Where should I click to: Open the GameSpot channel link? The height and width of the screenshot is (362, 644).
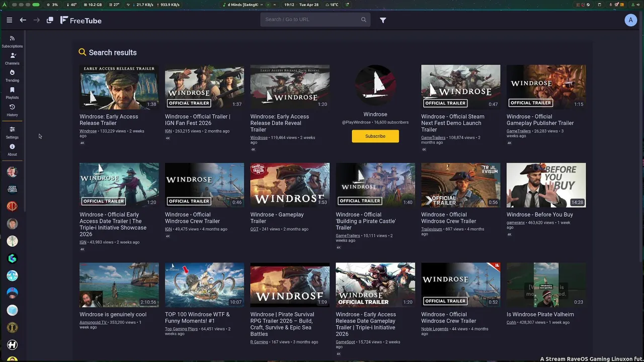(x=345, y=342)
